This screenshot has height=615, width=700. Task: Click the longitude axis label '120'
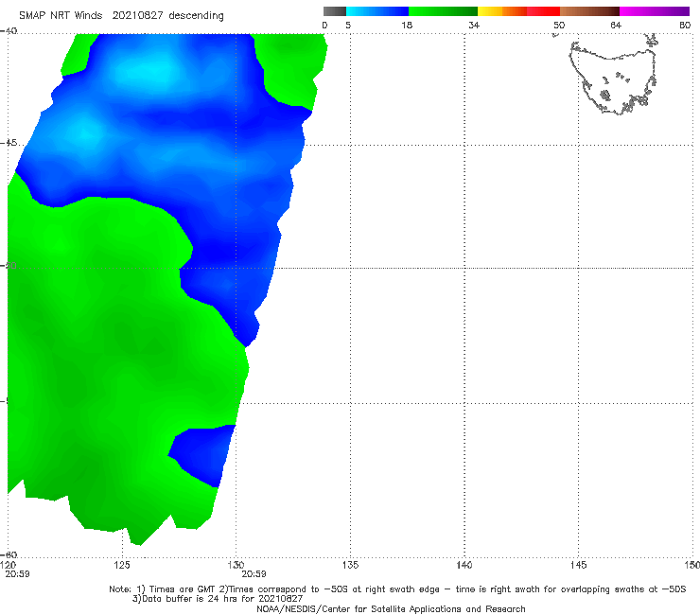click(x=8, y=565)
